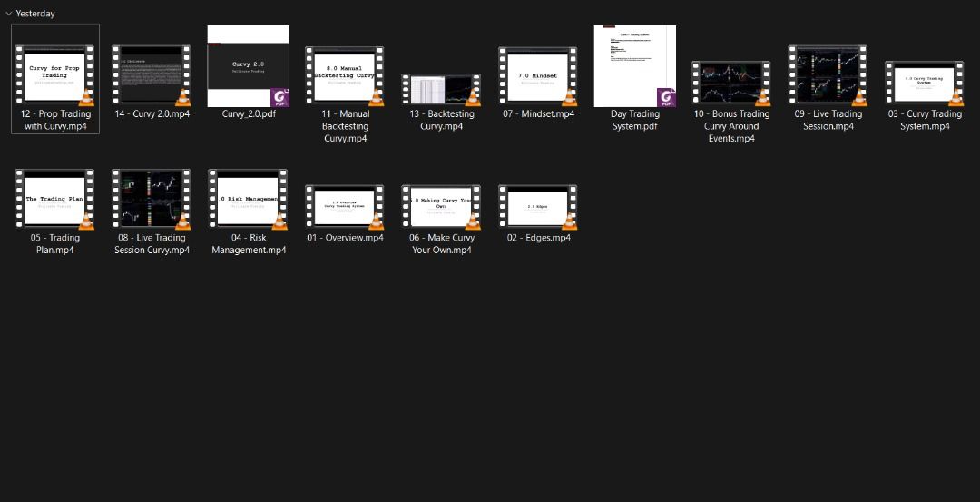Select the Yesterday group header label
Image resolution: width=980 pixels, height=502 pixels.
pyautogui.click(x=35, y=14)
